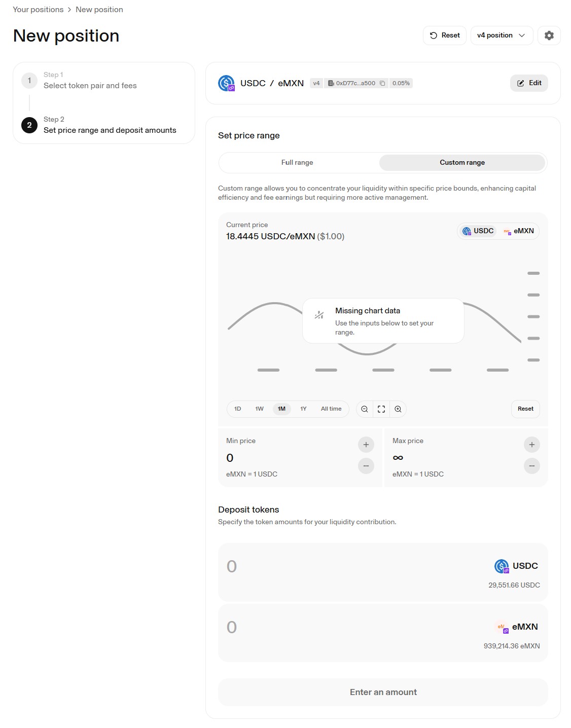The image size is (571, 728).
Task: Click the Edit token pair button
Action: click(529, 83)
